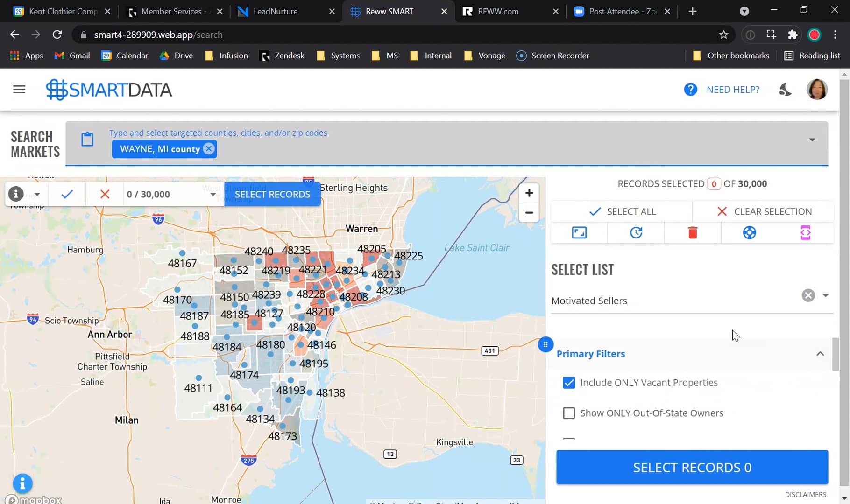This screenshot has height=504, width=850.
Task: Uncheck Include ONLY Vacant Properties
Action: pyautogui.click(x=569, y=382)
